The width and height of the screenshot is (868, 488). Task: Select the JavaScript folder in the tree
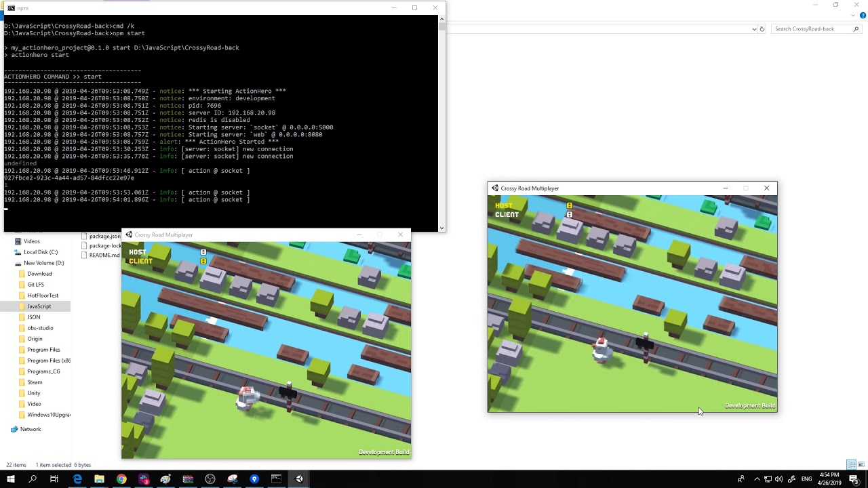[39, 306]
